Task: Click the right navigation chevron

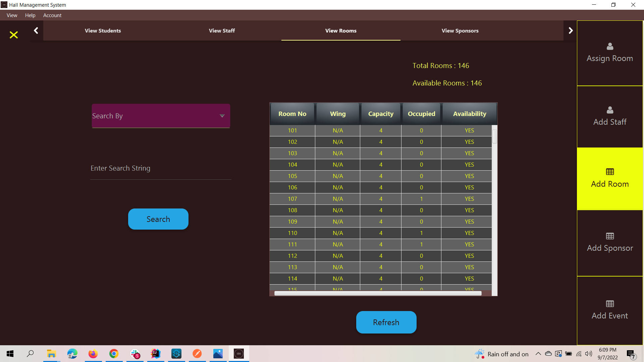Action: tap(571, 30)
